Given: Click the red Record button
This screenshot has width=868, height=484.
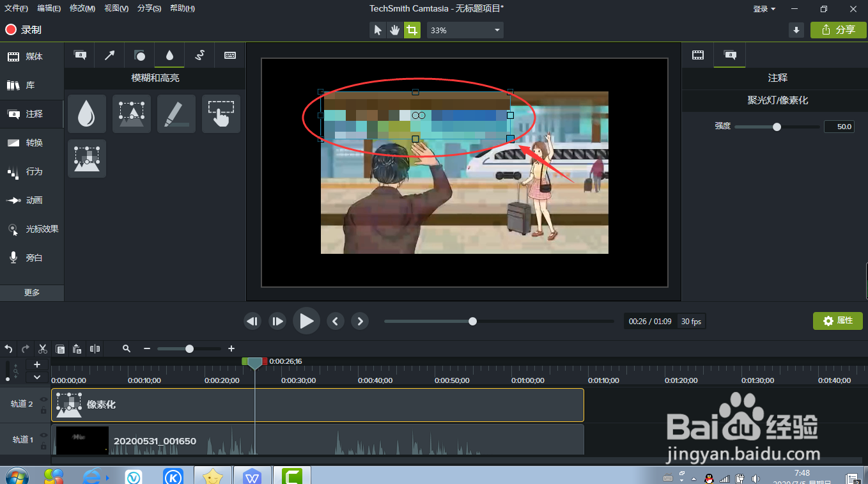Looking at the screenshot, I should 24,30.
